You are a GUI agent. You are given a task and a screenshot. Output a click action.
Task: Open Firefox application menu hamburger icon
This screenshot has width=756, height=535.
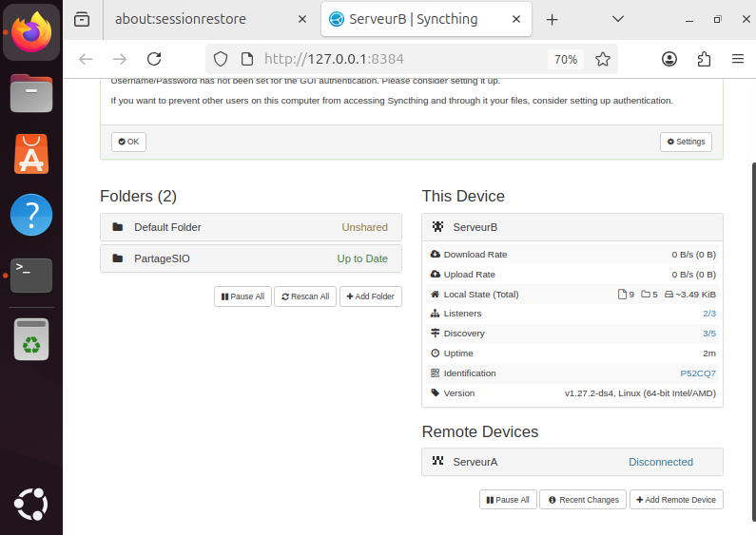click(737, 59)
